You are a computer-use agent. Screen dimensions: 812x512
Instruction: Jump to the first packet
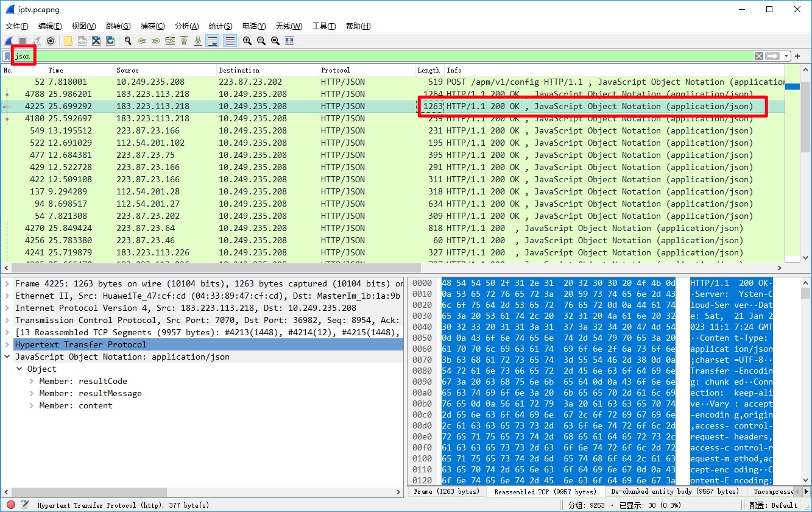(x=184, y=41)
